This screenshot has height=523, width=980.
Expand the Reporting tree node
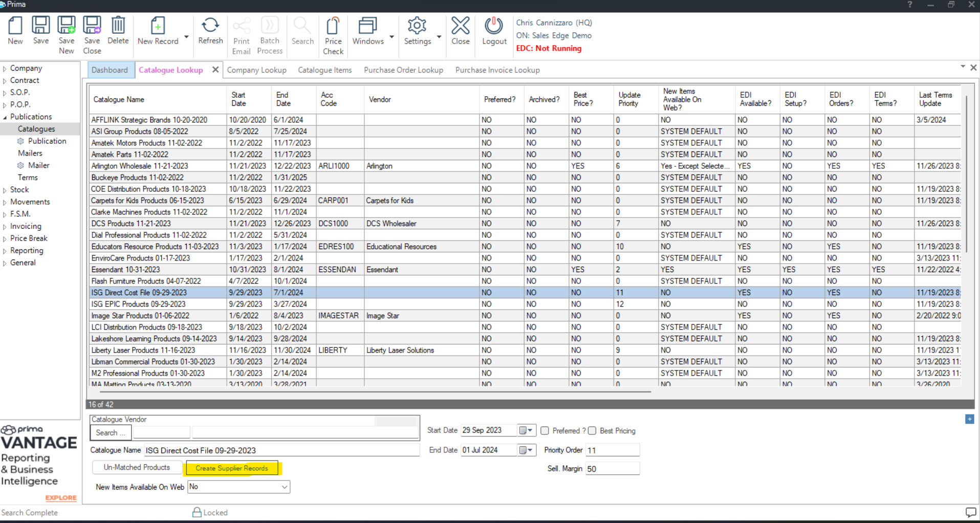[x=5, y=251]
